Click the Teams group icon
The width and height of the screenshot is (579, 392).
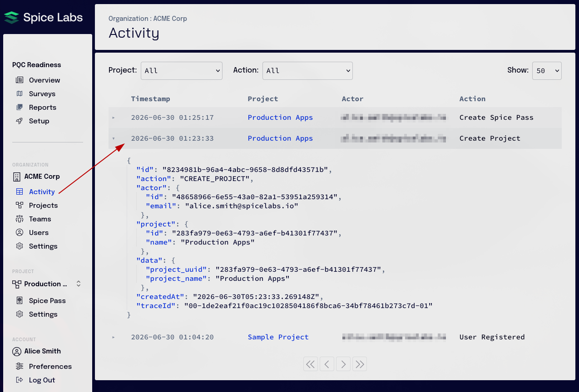click(20, 219)
